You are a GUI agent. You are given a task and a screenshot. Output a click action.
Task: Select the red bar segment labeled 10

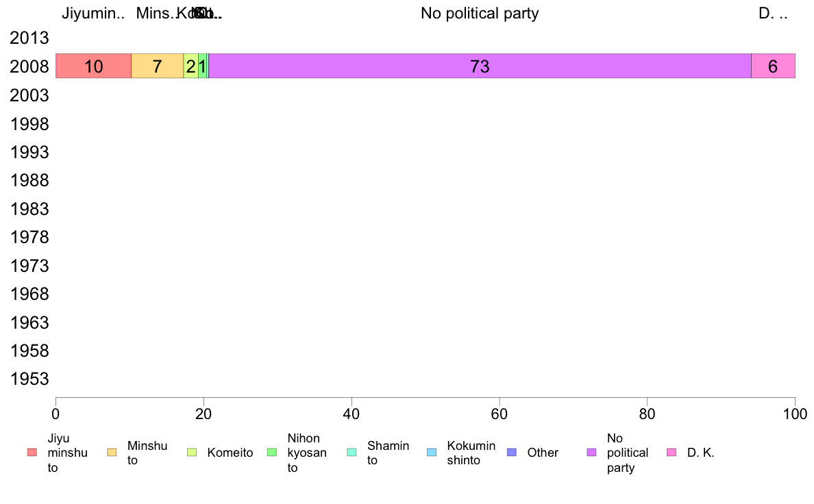point(93,66)
